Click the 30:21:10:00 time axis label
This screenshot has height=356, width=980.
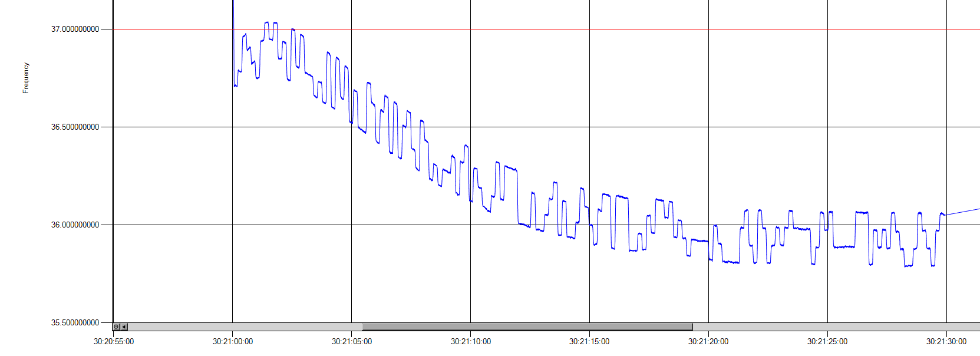point(471,341)
